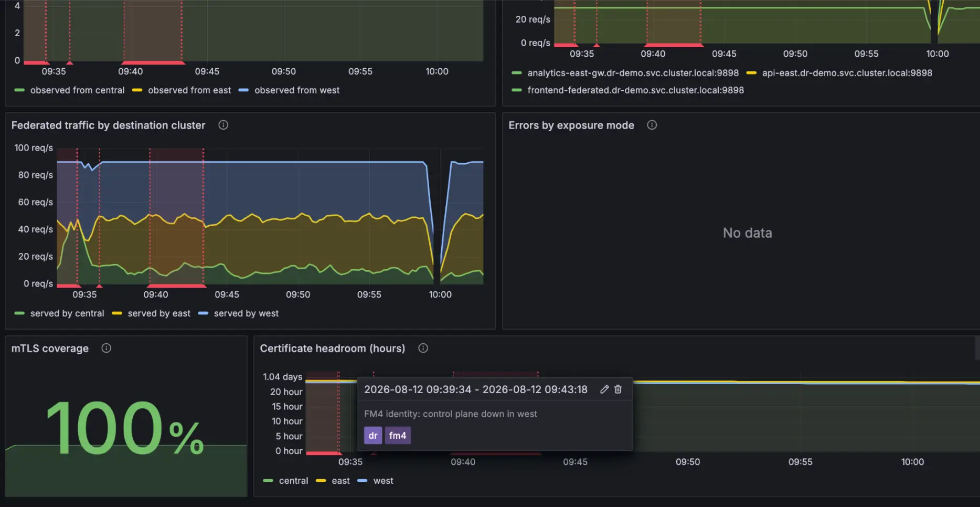Click the info icon next to mTLS coverage
980x507 pixels.
point(106,348)
